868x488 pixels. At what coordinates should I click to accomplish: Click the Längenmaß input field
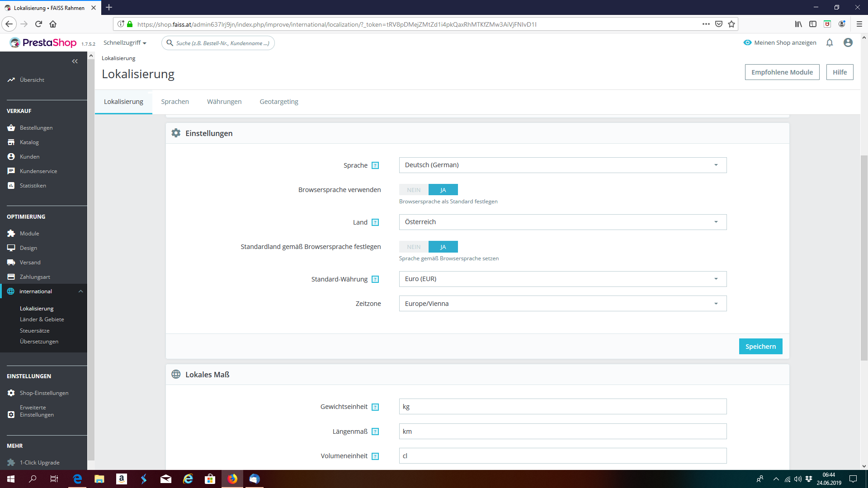[562, 432]
